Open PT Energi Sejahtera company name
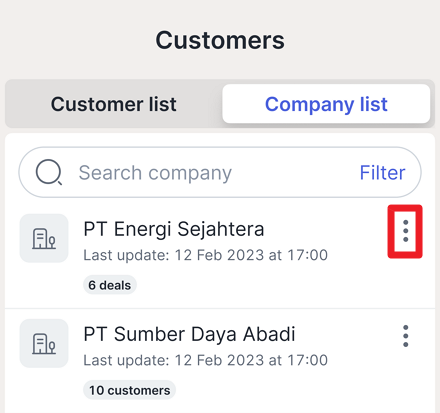The image size is (440, 413). point(174,229)
